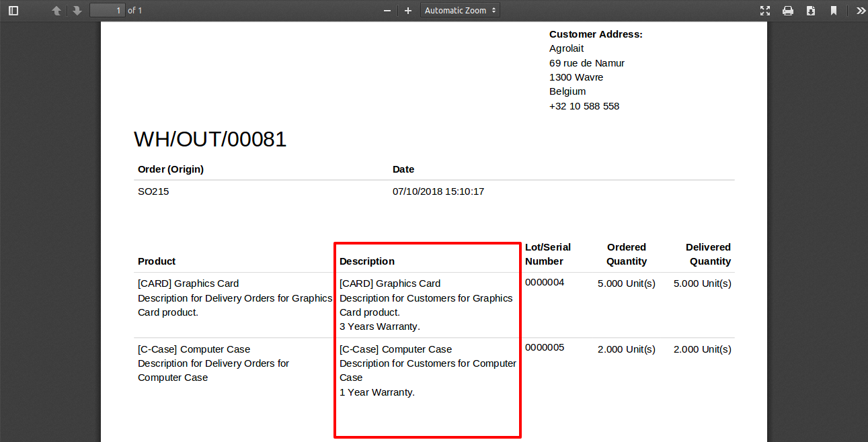
Task: Click the Date column header
Action: [403, 169]
